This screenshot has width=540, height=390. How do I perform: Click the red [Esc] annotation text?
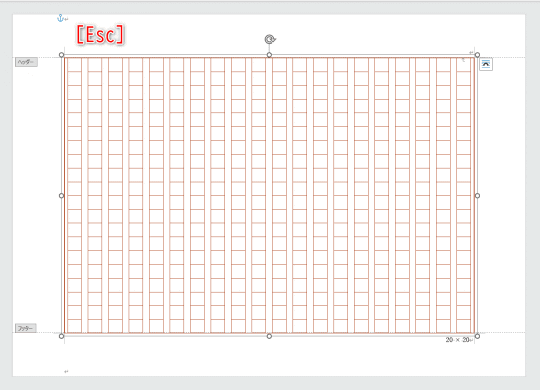pos(100,35)
